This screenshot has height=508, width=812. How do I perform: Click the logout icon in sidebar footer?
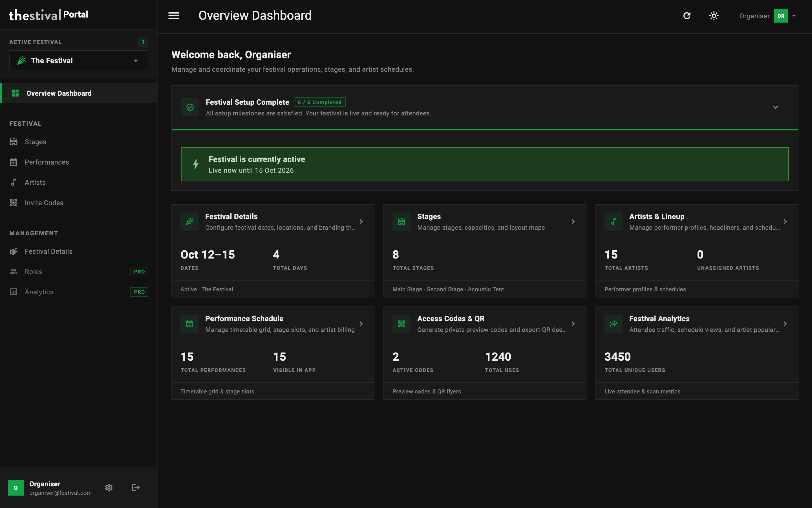(136, 487)
